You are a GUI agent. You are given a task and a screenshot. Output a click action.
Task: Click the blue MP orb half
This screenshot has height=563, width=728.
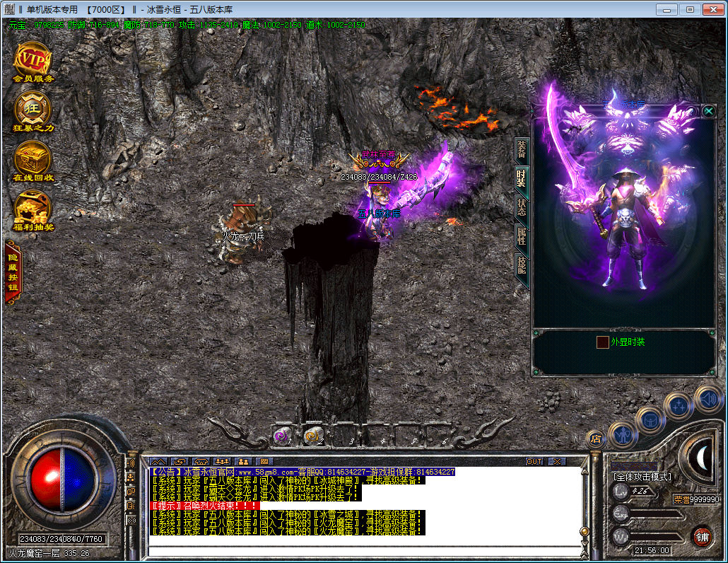click(x=79, y=480)
